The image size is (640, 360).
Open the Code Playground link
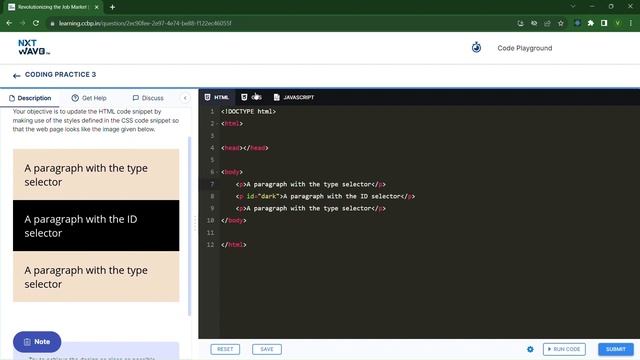point(524,48)
